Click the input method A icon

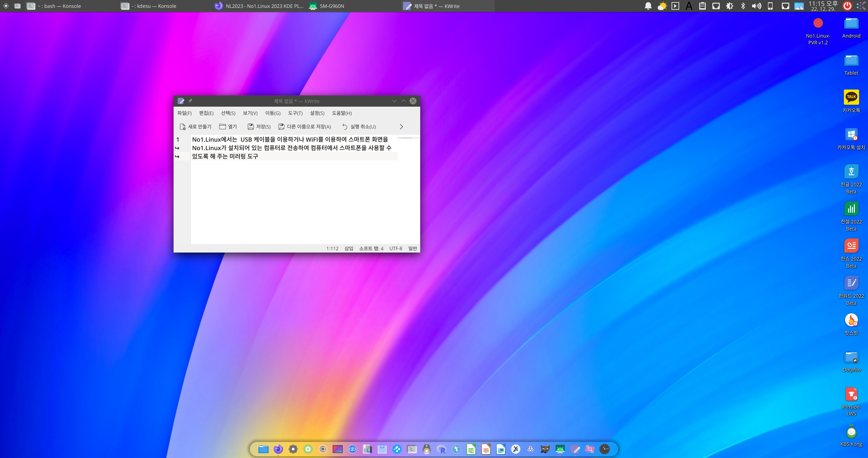coord(689,6)
